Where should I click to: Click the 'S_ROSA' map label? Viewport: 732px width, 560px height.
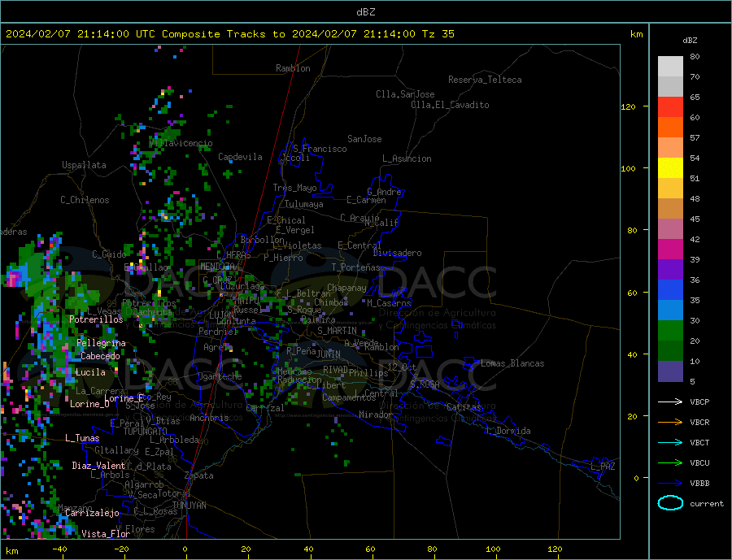point(425,384)
